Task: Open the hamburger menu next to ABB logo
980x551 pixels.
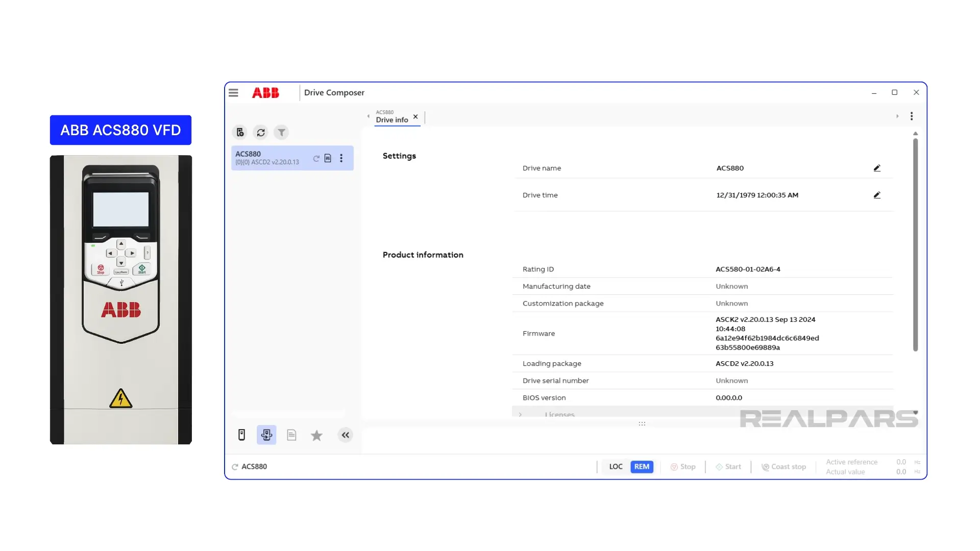Action: coord(233,92)
